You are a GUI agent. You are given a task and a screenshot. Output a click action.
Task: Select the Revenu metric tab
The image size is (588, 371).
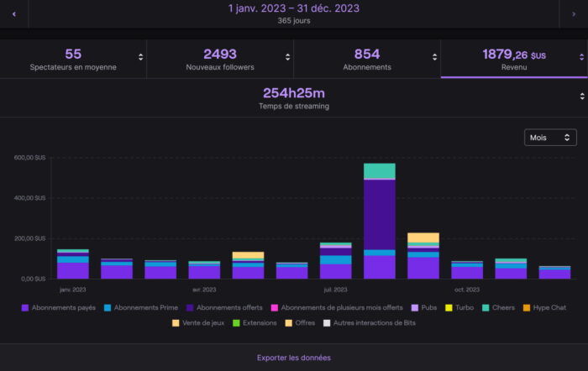pos(513,59)
